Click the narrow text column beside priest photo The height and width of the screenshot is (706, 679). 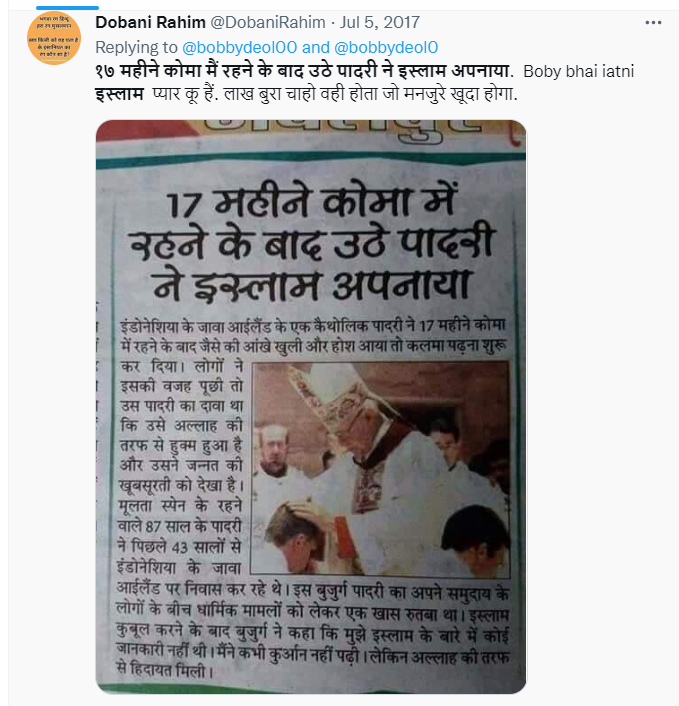181,466
